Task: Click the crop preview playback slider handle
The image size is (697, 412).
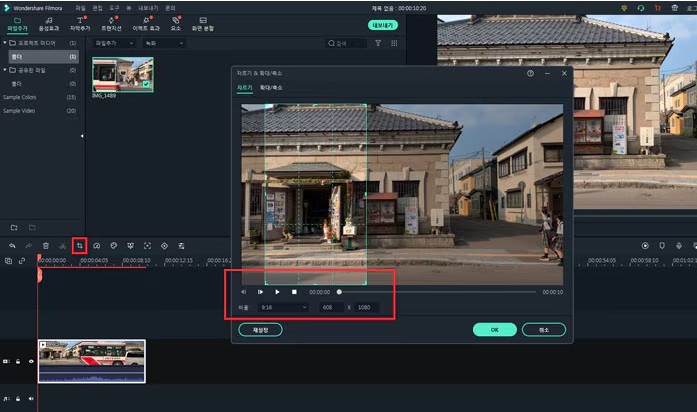Action: 339,292
